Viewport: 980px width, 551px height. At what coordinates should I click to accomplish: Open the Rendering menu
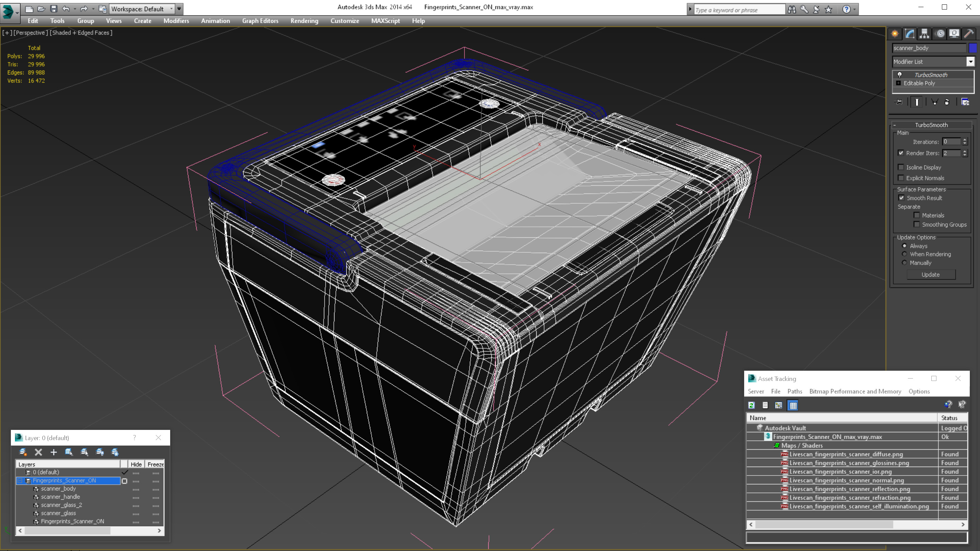pos(304,21)
